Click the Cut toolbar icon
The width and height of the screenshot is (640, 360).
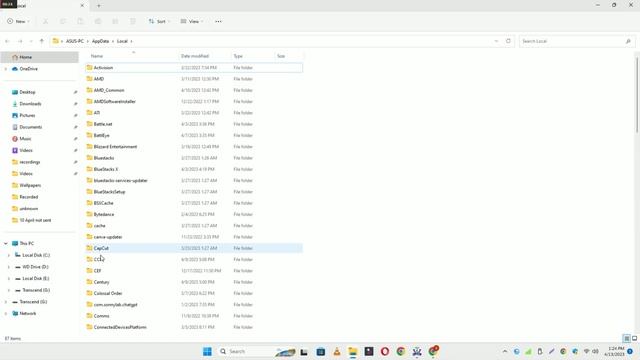pyautogui.click(x=46, y=21)
